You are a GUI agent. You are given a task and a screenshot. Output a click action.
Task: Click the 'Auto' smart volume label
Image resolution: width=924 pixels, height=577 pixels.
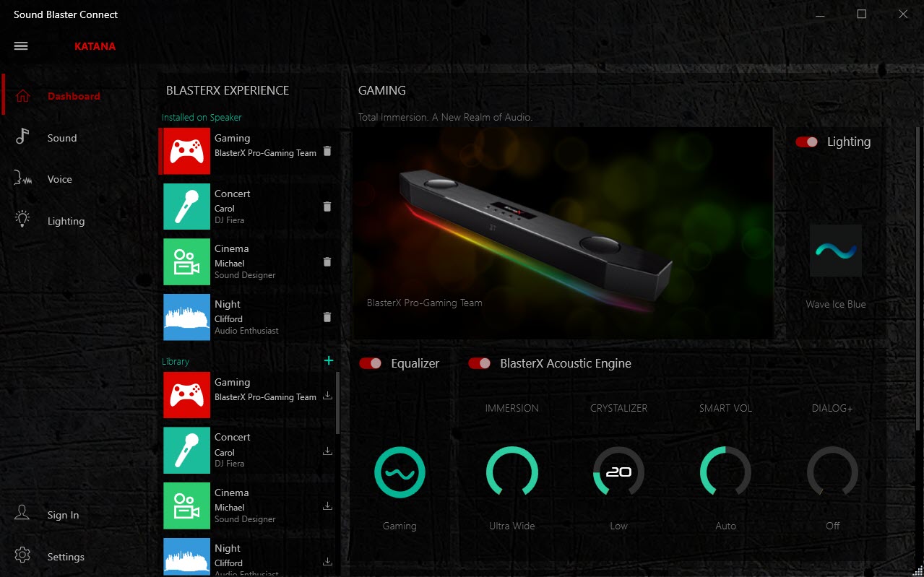click(x=725, y=526)
